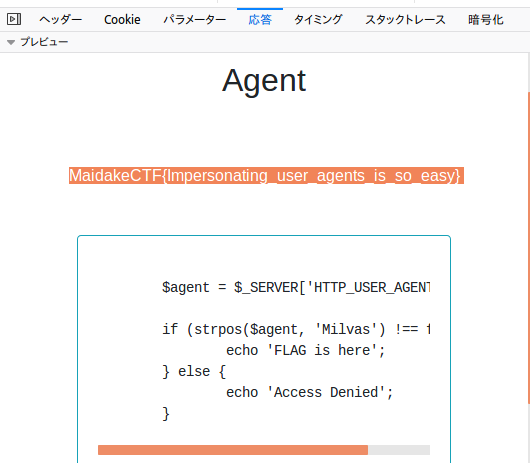The image size is (530, 463).
Task: Open the 暗号化 tab
Action: point(486,20)
